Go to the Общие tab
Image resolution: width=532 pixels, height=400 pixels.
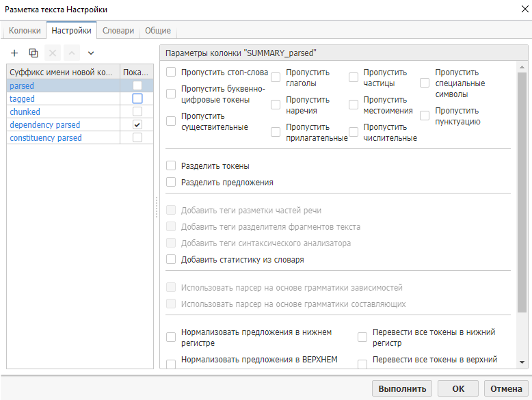click(158, 31)
